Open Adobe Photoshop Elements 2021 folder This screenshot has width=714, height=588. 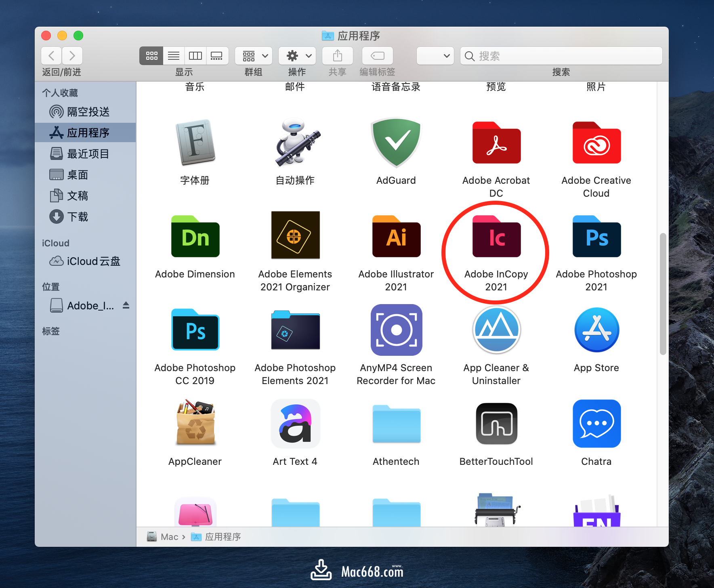pyautogui.click(x=295, y=330)
